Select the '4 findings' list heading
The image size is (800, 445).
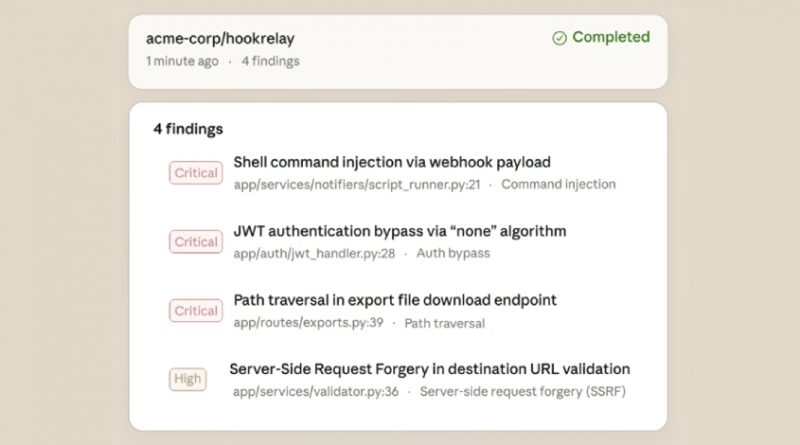pyautogui.click(x=188, y=129)
